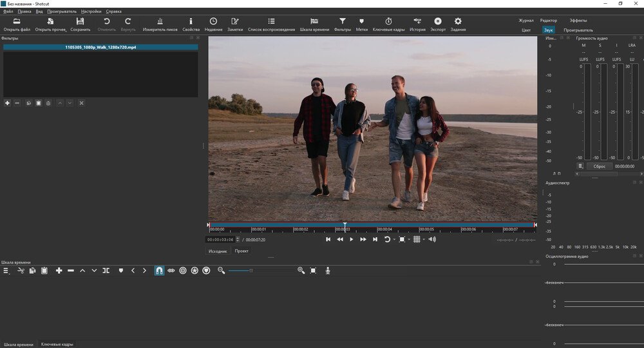Toggle timeline snapping magnet button
This screenshot has height=348, width=644.
click(159, 271)
